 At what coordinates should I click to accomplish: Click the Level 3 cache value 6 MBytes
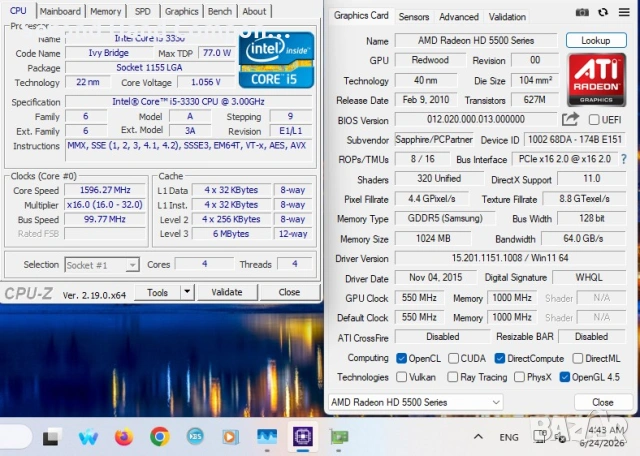[x=231, y=234]
